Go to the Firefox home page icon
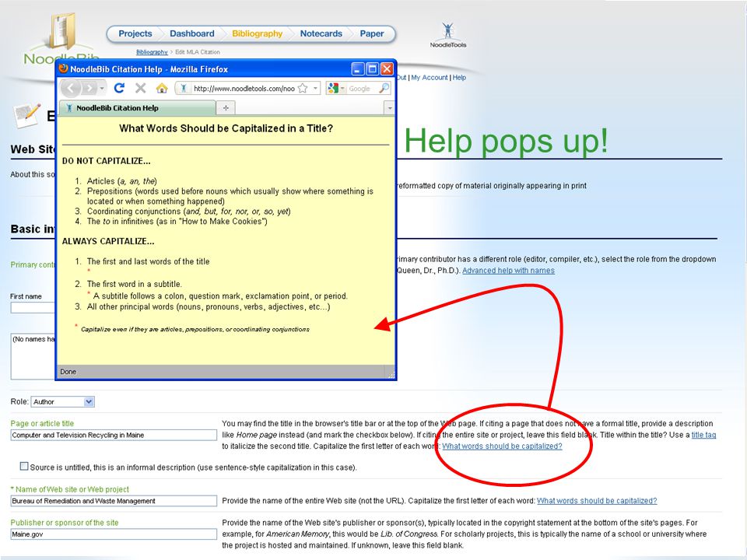Viewport: 747px width, 560px height. (x=162, y=88)
